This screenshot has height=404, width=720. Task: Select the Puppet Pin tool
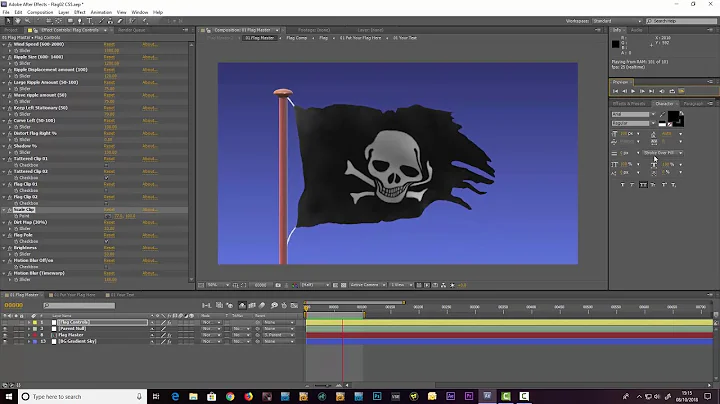point(144,21)
